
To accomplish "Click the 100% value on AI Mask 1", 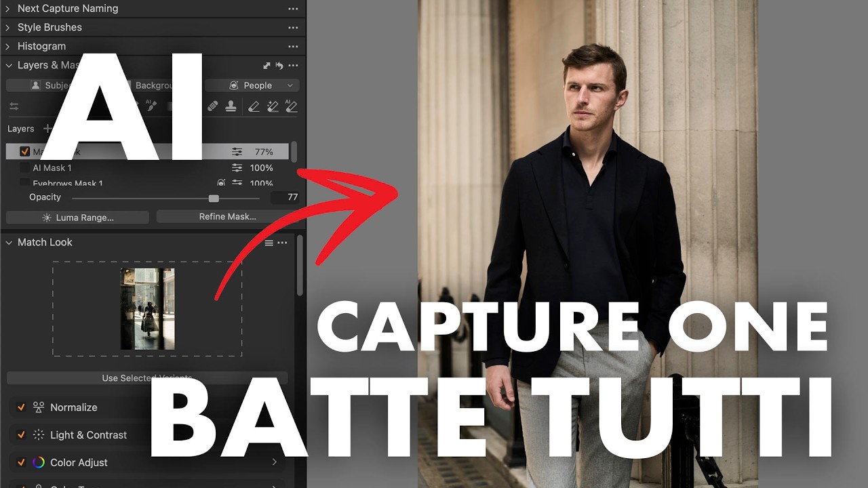I will coord(262,168).
